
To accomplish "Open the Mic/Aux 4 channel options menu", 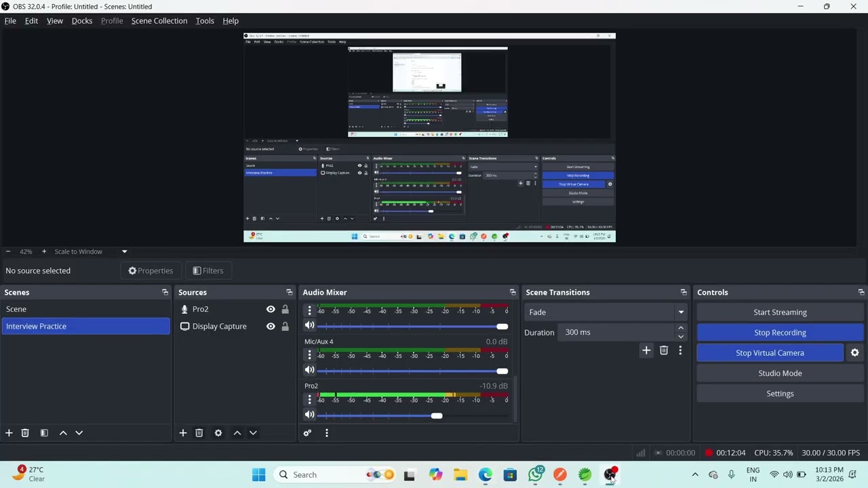I will [310, 354].
